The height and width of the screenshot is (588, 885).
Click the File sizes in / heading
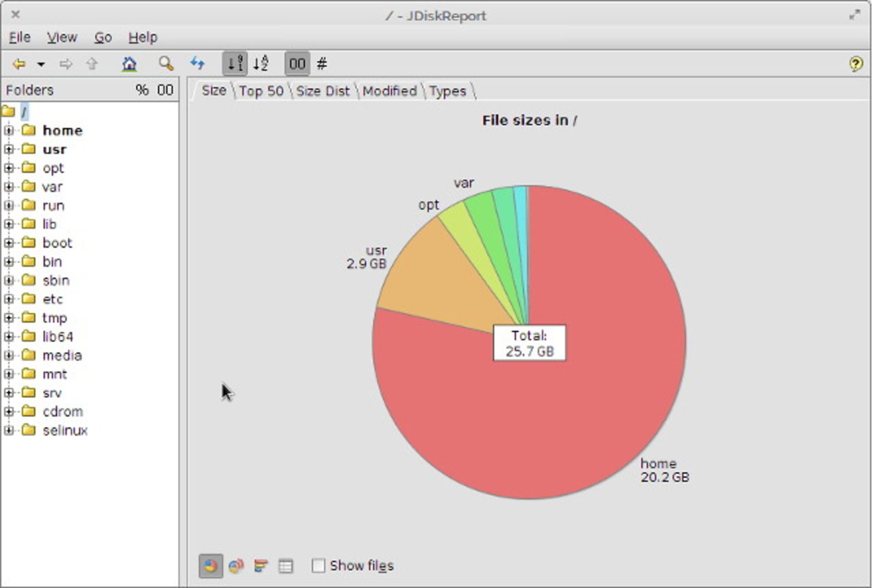click(x=530, y=121)
